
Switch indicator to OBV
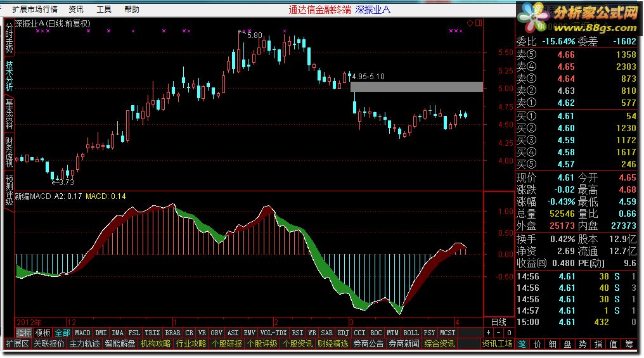[216, 333]
